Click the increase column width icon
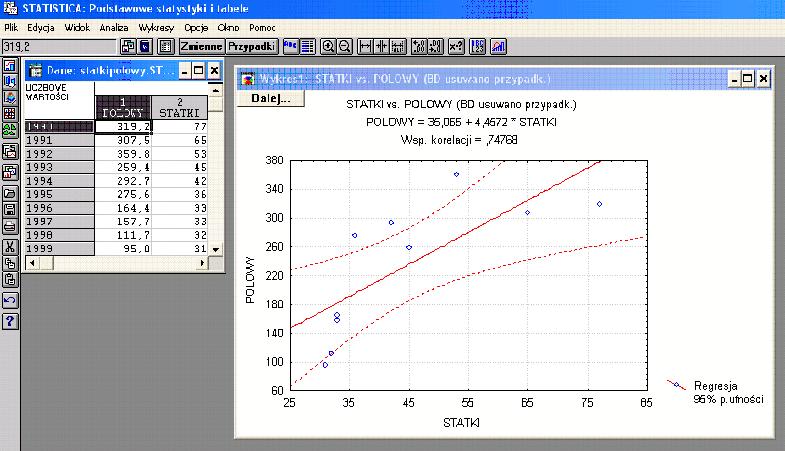The height and width of the screenshot is (451, 785). [365, 47]
